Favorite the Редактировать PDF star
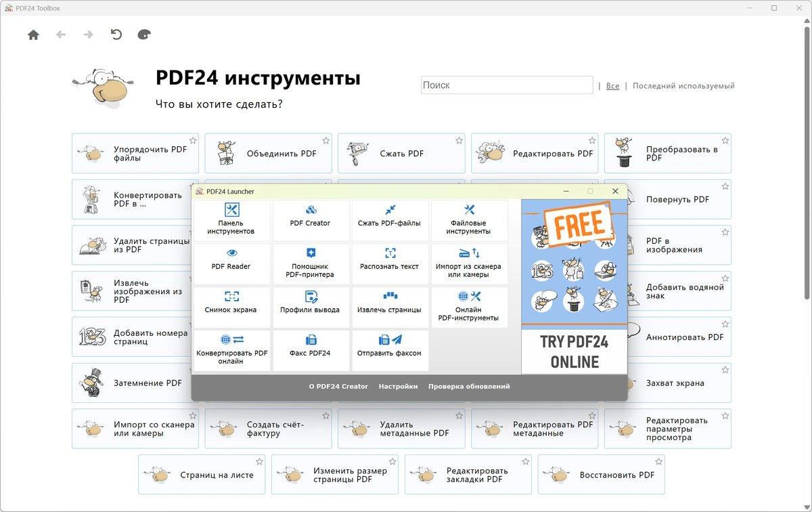Viewport: 812px width, 512px height. point(592,141)
